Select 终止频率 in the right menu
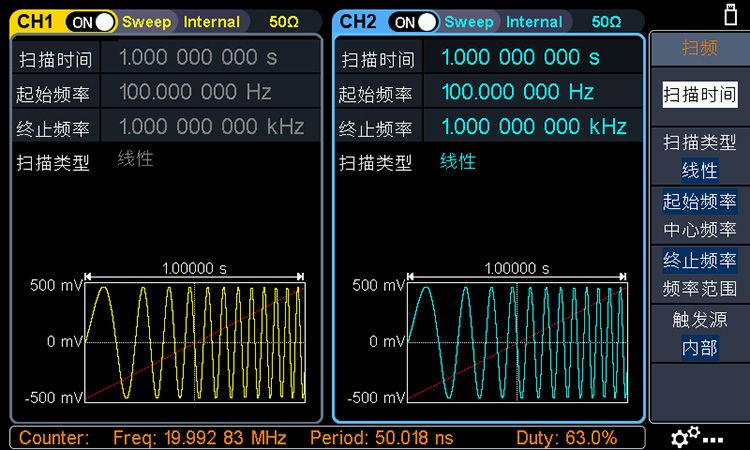This screenshot has height=450, width=750. (700, 260)
